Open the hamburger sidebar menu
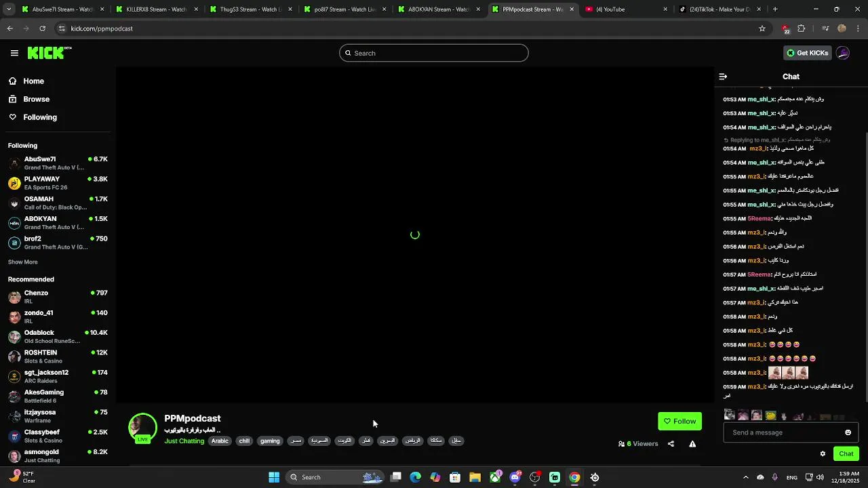Screen dimensions: 868x488 click(14, 53)
